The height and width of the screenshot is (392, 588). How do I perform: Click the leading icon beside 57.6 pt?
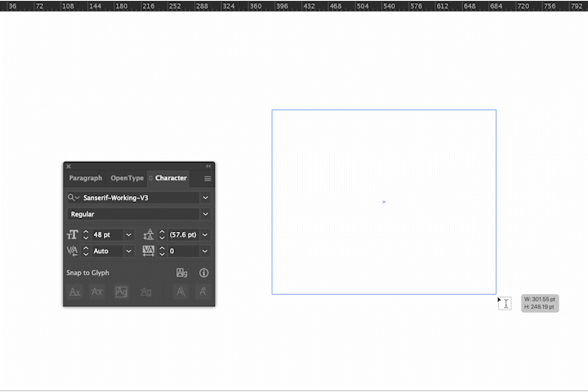coord(148,234)
